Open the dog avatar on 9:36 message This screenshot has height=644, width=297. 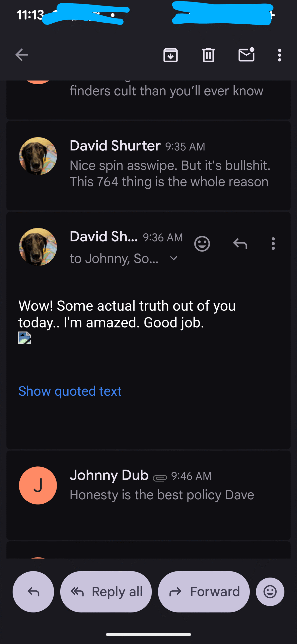pos(38,247)
